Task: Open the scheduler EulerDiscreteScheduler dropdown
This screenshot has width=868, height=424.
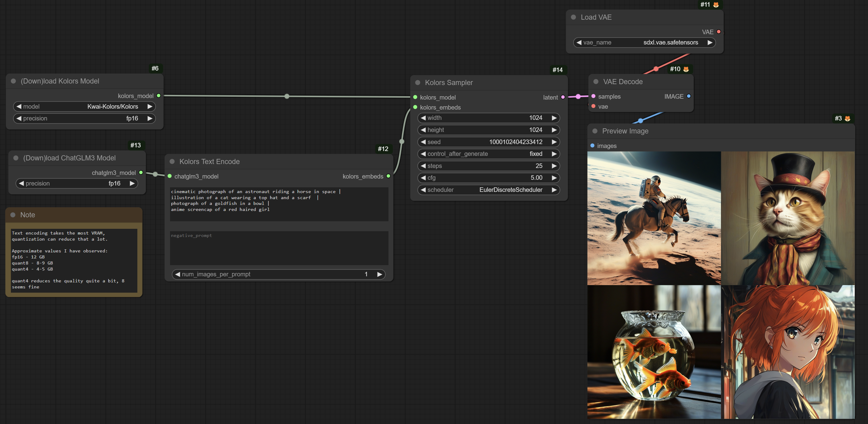Action: tap(489, 190)
